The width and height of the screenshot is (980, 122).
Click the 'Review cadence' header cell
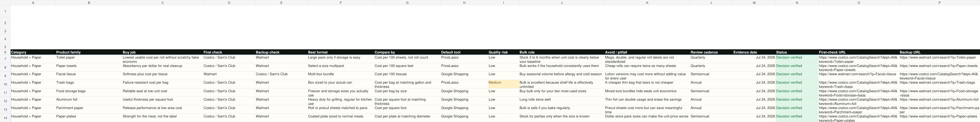(x=711, y=52)
